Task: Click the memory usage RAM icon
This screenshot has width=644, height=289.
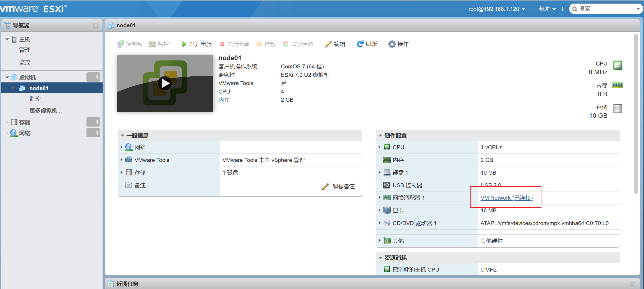Action: [618, 85]
